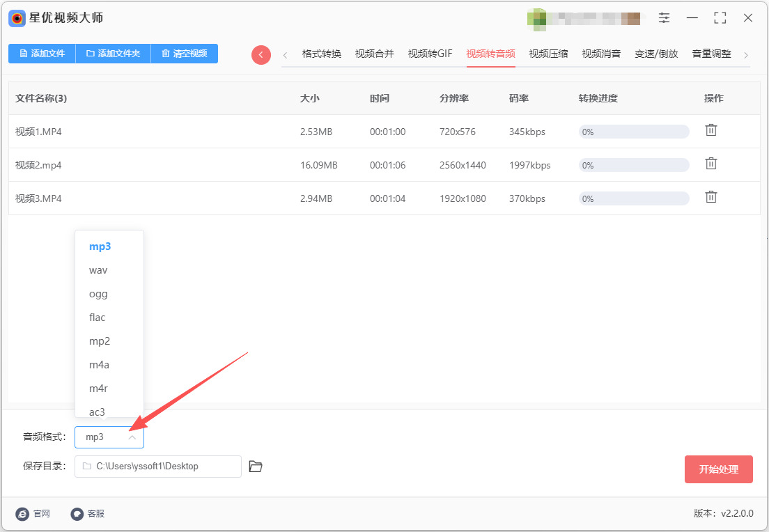Click file name 视频2.mp4

[38, 165]
